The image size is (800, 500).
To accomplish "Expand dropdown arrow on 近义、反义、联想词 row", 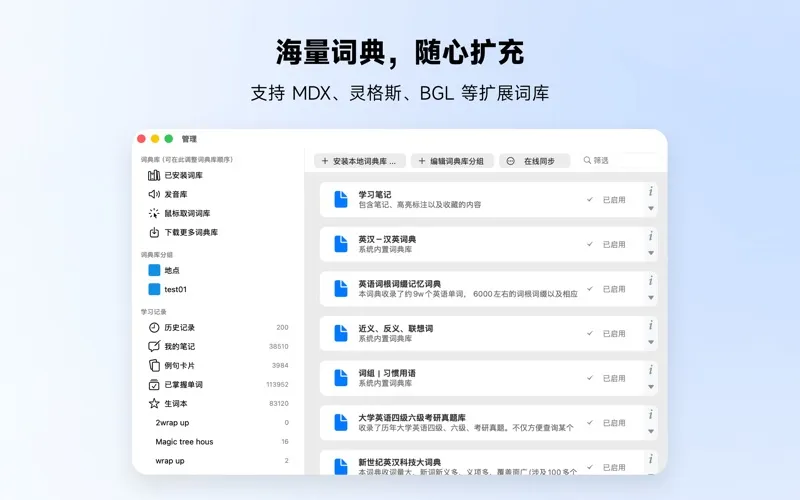I will [651, 342].
